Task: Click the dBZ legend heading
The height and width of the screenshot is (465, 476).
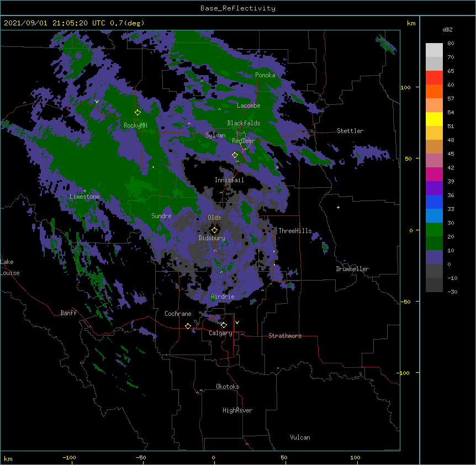Action: (447, 30)
